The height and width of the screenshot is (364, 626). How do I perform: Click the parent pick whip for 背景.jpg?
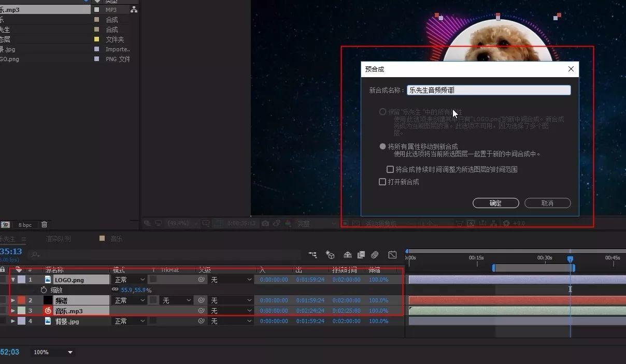202,321
